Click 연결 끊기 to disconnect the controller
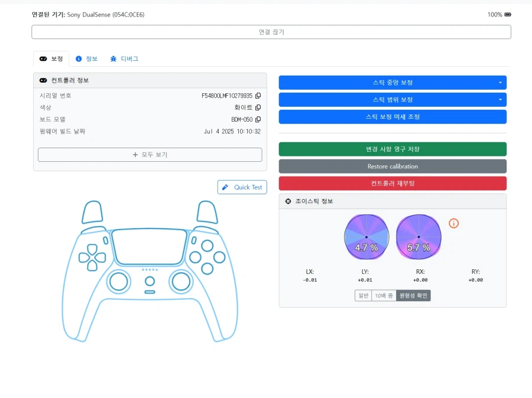This screenshot has height=398, width=532. click(271, 31)
